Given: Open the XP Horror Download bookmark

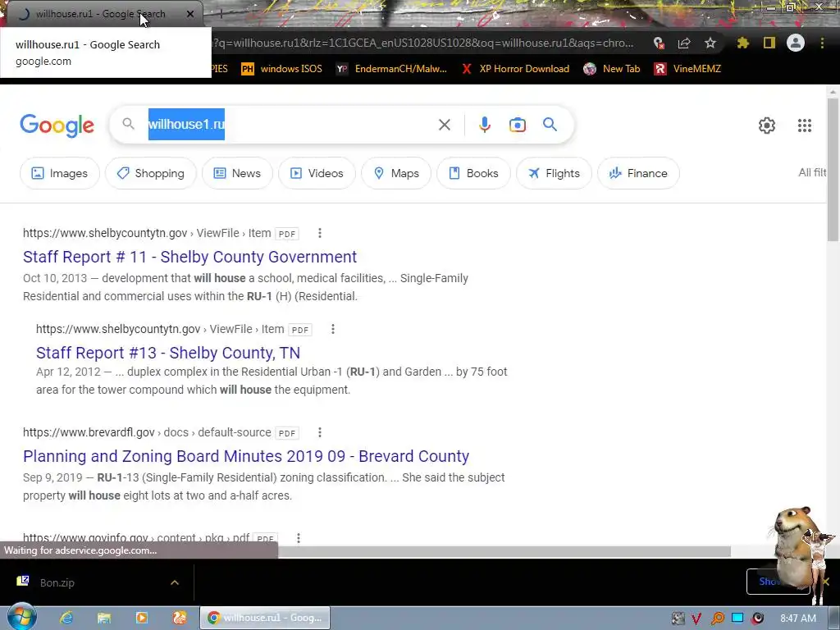Looking at the screenshot, I should 515,69.
